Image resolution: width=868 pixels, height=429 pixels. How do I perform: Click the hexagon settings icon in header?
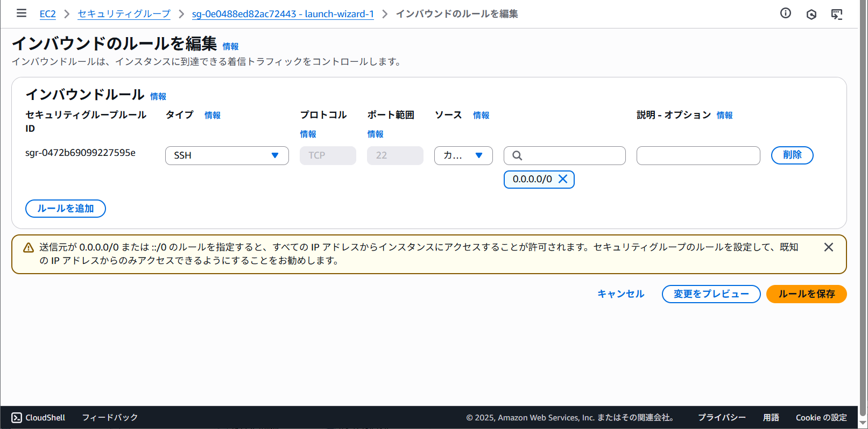(811, 15)
